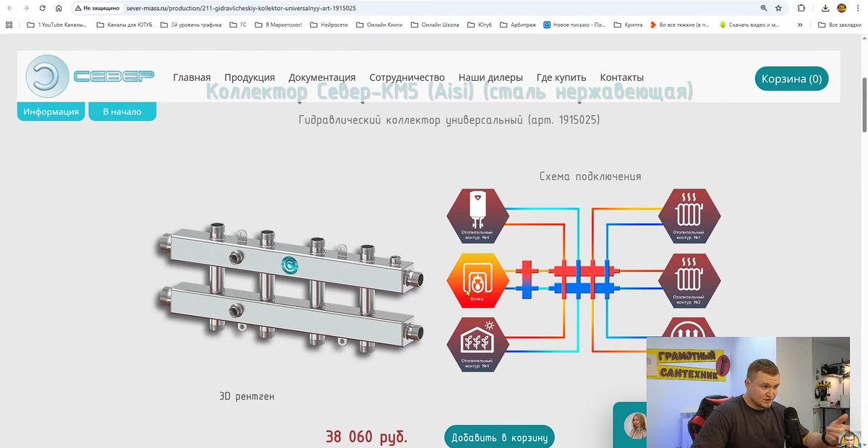Open "Все закладки" folder
Screen dimensions: 868x448
click(x=839, y=25)
